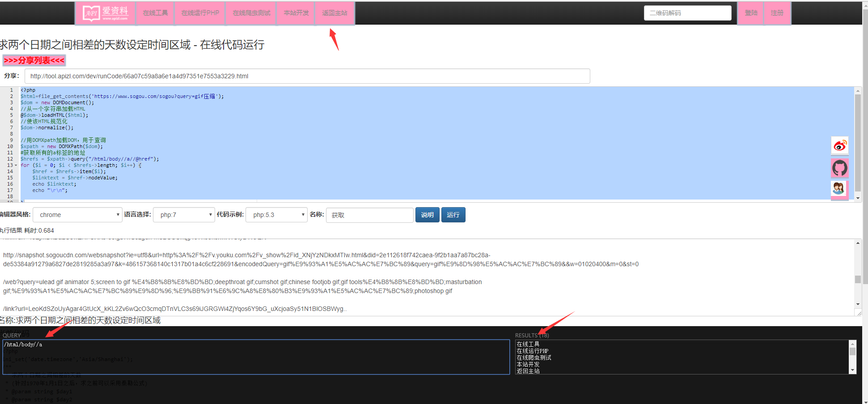Click the XPath QUERY text box
This screenshot has height=404, width=868.
256,357
